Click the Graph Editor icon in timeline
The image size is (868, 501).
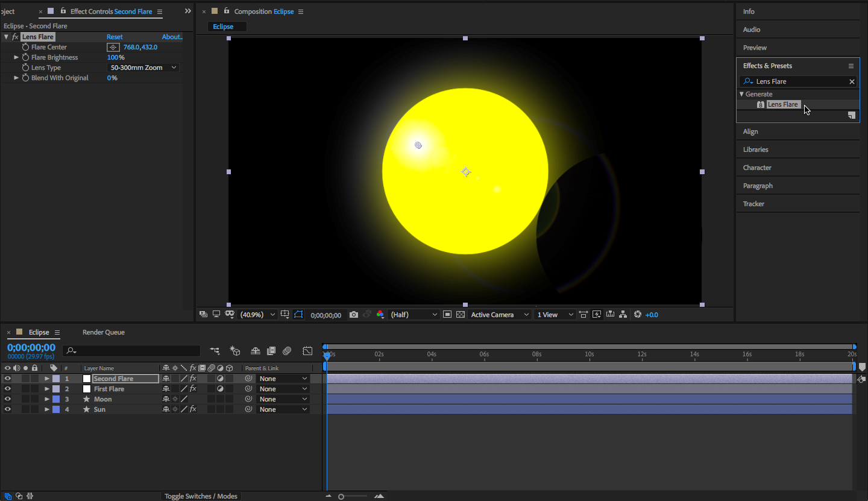point(307,351)
